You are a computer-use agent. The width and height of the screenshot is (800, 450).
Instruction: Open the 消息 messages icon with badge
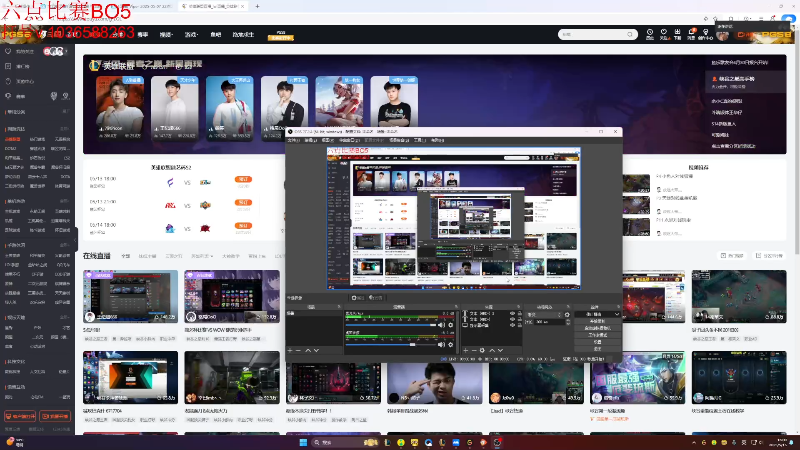[691, 34]
